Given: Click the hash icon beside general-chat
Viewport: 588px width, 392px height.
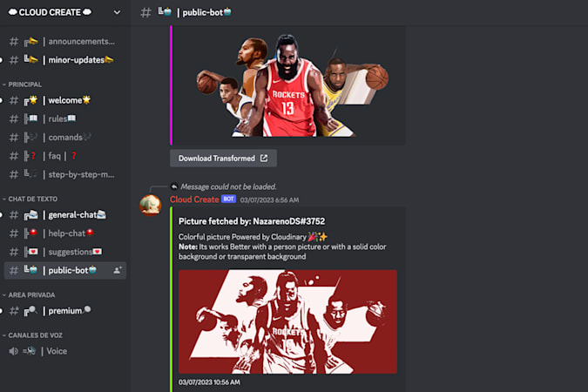Looking at the screenshot, I should click(x=14, y=215).
